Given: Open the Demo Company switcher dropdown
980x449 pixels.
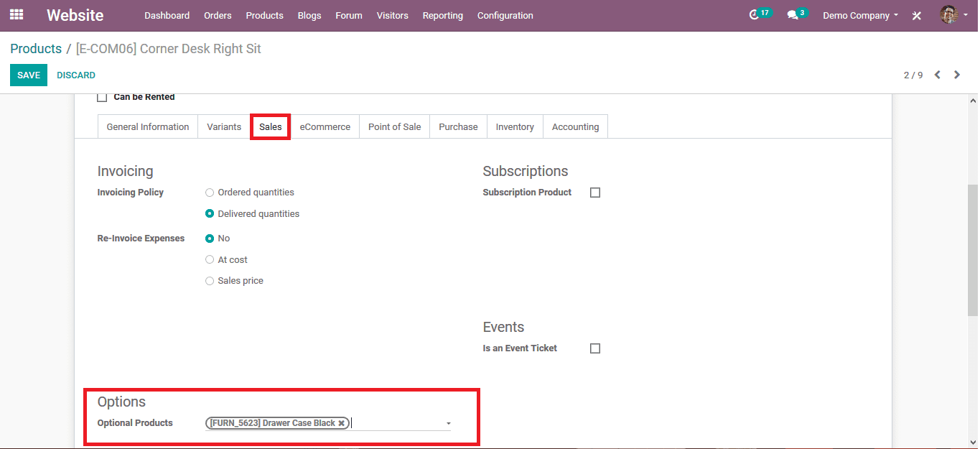Looking at the screenshot, I should coord(860,15).
